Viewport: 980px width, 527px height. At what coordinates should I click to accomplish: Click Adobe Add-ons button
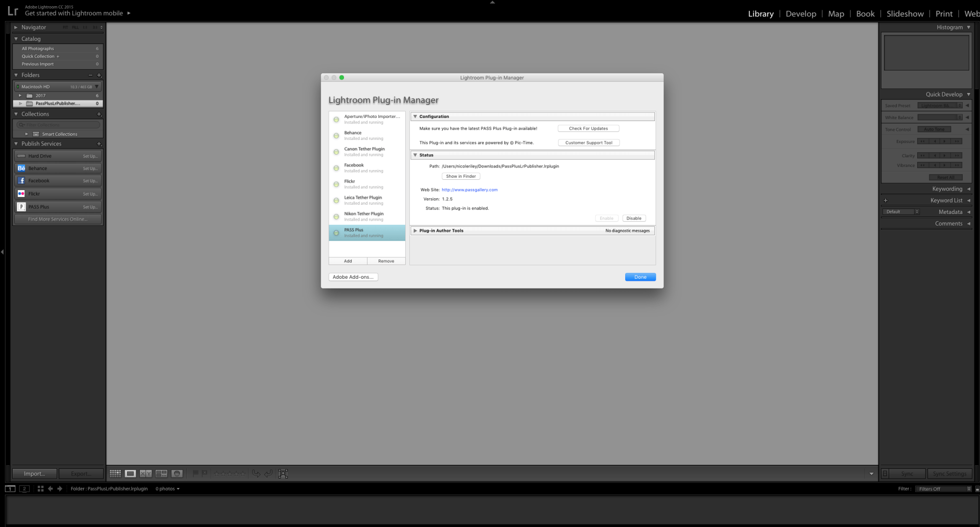(x=353, y=277)
